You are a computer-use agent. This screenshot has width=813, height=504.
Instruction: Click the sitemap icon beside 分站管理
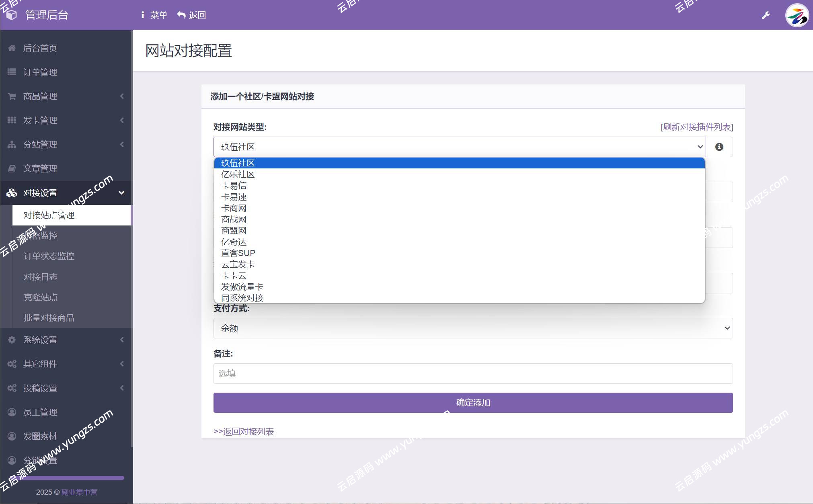(12, 144)
